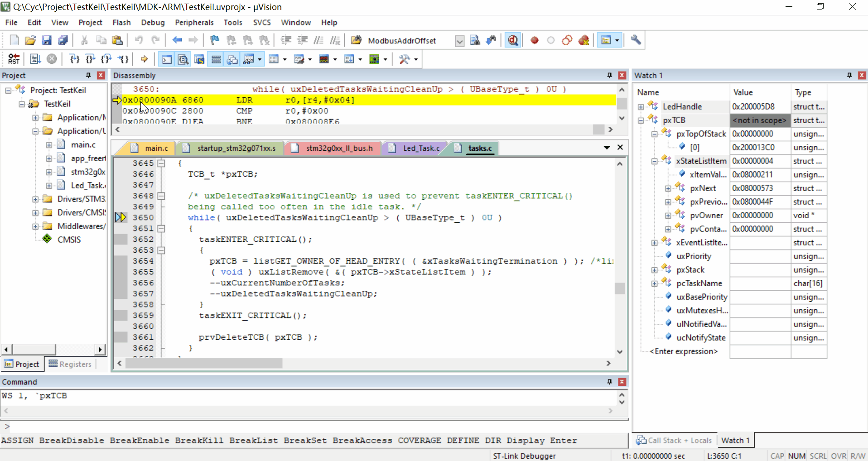Toggle the Disassembly Window toolbar button

183,59
